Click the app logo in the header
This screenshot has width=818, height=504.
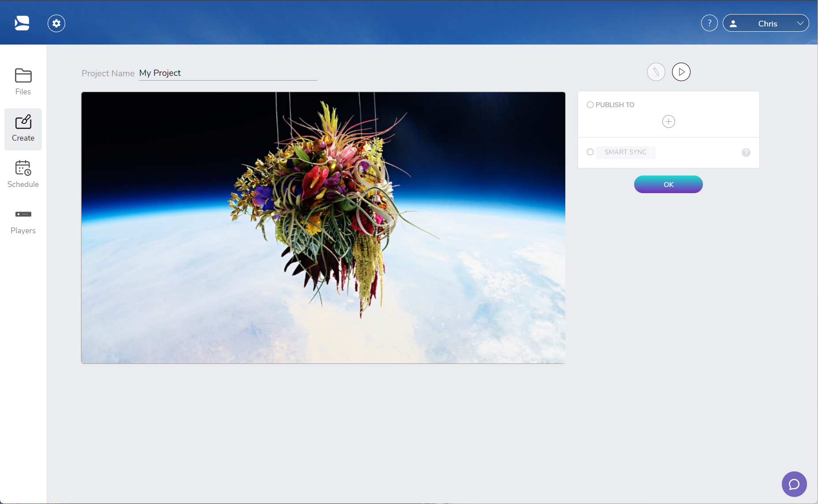pyautogui.click(x=22, y=23)
